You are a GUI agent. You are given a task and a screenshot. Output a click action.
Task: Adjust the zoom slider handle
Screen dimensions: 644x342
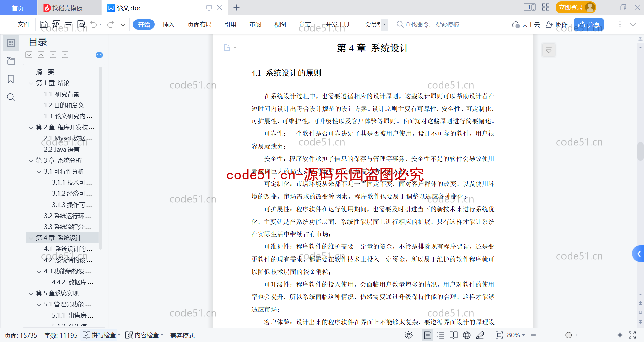tap(568, 335)
